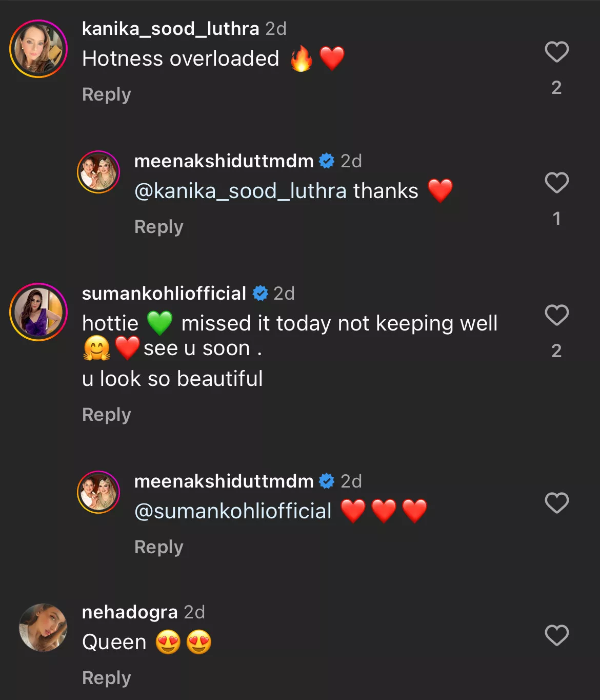
Task: Tap nehadogra's profile picture
Action: [x=43, y=627]
